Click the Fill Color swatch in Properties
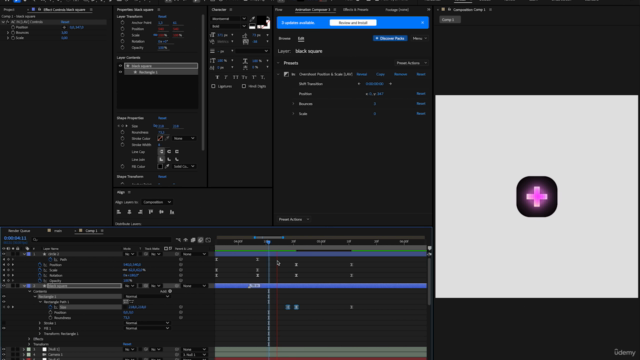Viewport: 640px width, 360px height. pyautogui.click(x=160, y=167)
